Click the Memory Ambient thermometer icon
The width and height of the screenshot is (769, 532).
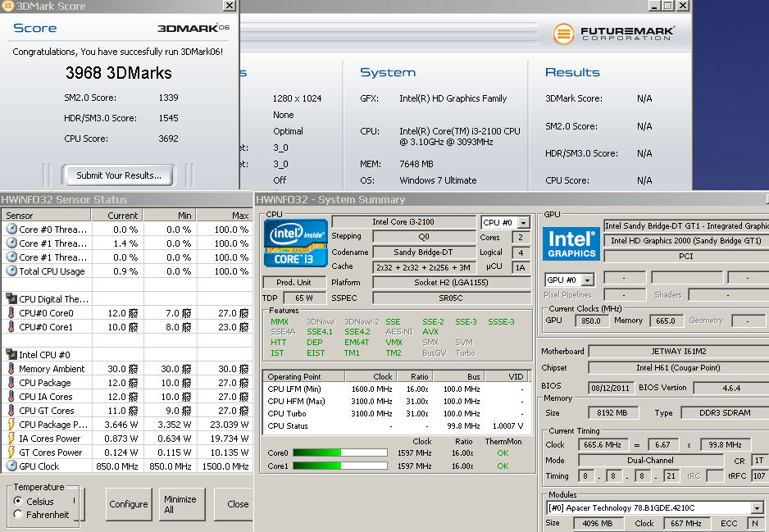coord(11,368)
